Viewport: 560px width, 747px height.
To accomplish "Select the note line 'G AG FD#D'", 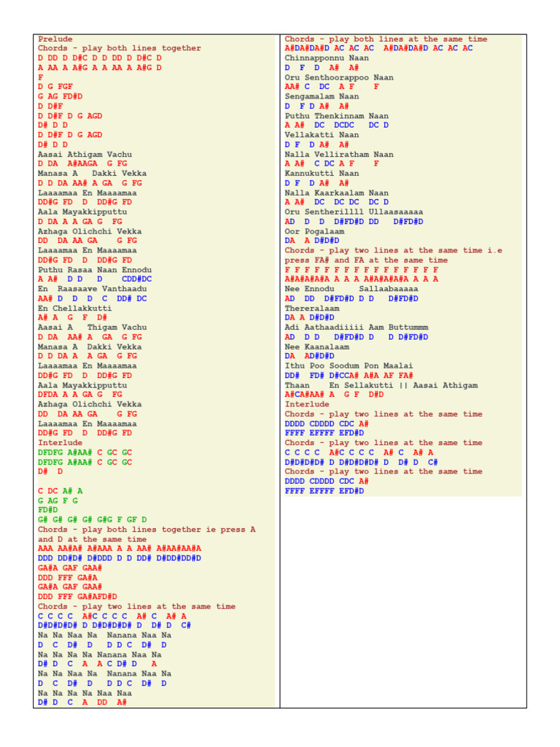I will point(60,96).
